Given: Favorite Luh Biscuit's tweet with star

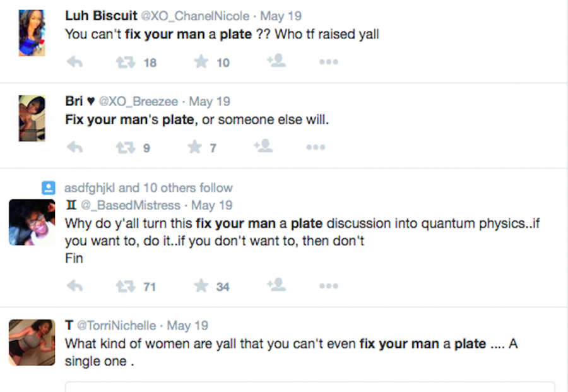Looking at the screenshot, I should pyautogui.click(x=201, y=61).
